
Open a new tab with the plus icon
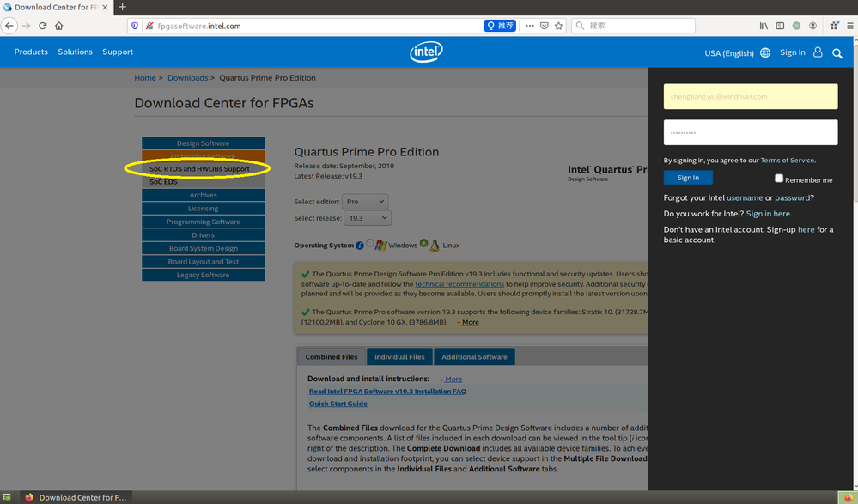point(123,7)
